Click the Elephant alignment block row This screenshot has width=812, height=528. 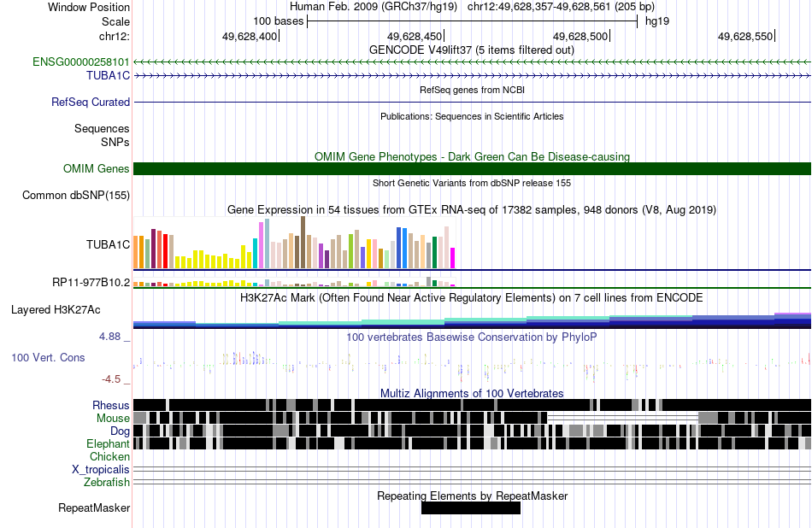pos(473,443)
